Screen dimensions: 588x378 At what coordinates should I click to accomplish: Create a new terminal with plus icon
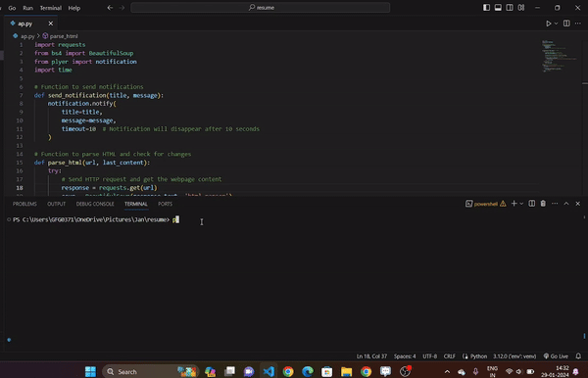pos(514,204)
